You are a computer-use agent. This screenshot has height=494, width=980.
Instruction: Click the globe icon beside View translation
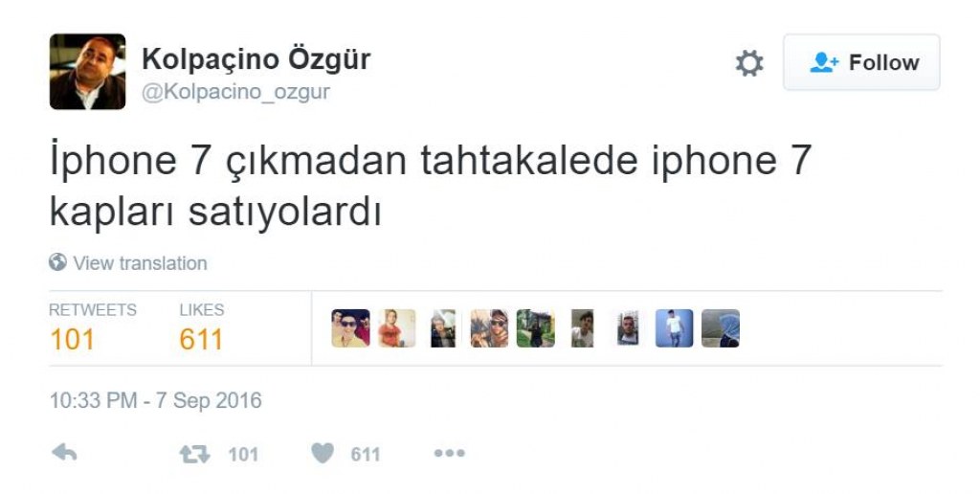pos(57,262)
